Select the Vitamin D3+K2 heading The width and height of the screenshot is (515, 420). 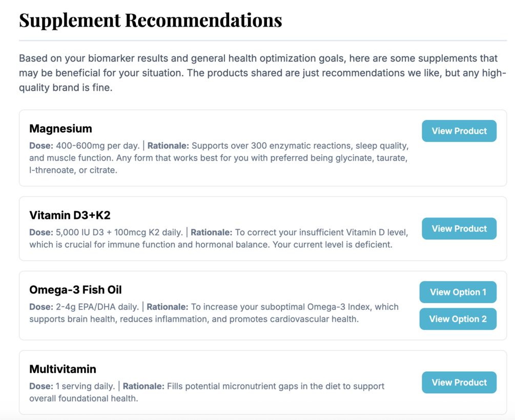coord(70,215)
